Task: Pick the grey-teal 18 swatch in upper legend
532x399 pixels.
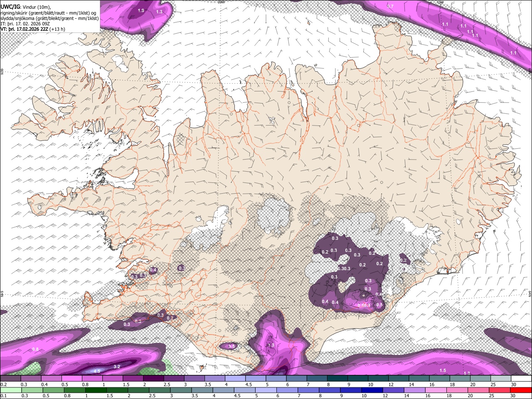Action: tap(460, 378)
